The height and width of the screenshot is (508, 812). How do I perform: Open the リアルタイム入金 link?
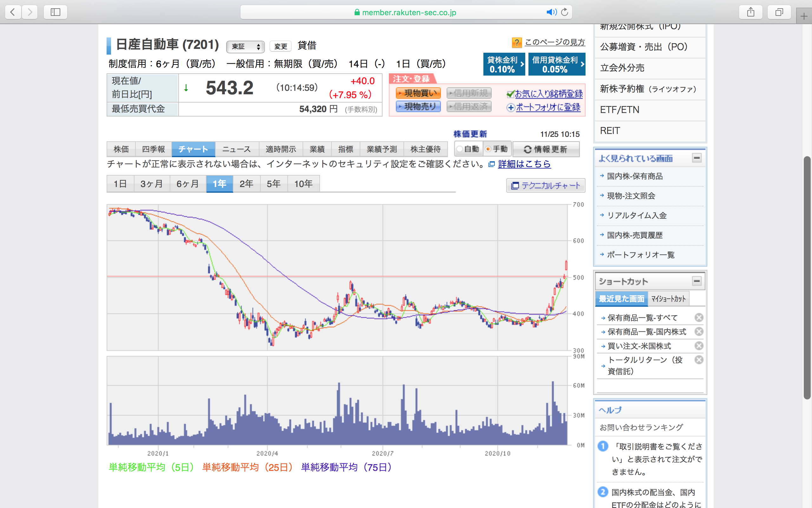(x=637, y=215)
